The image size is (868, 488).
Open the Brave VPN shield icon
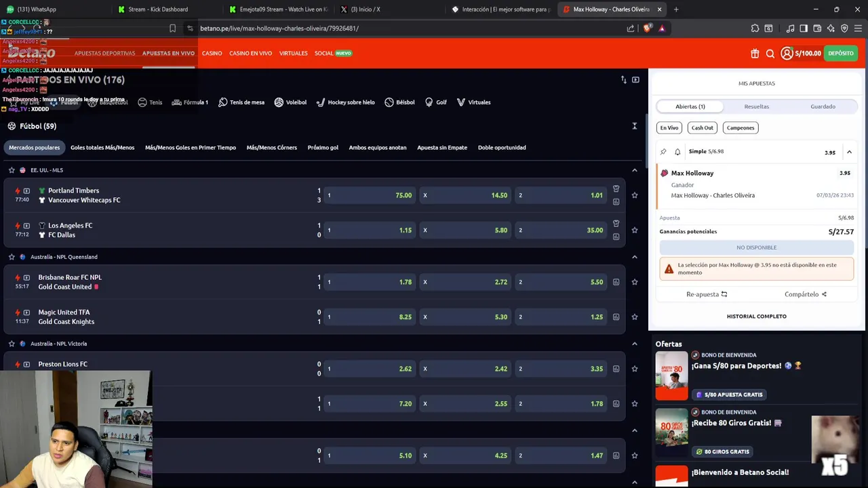[x=844, y=28]
